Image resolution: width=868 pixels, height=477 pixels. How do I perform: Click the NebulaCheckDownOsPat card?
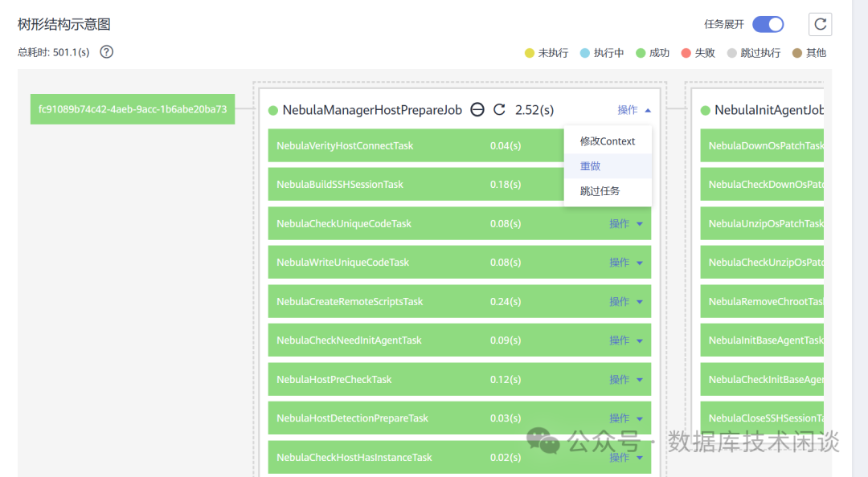tap(762, 184)
